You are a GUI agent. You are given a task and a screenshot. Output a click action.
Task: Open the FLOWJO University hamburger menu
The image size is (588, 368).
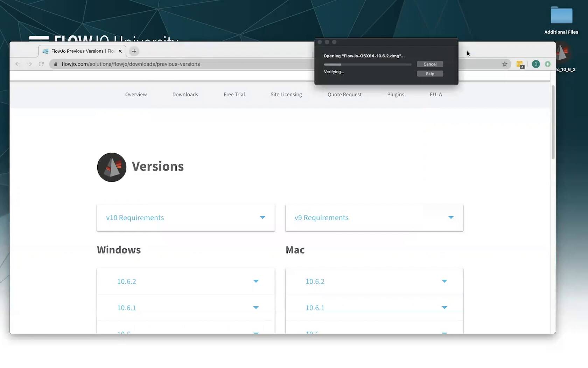coord(38,39)
